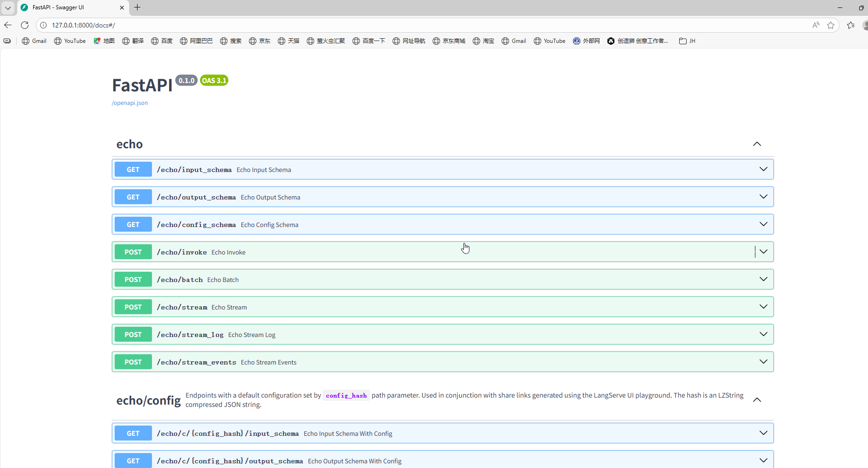Click POST badge for /echo/stream

pos(133,307)
